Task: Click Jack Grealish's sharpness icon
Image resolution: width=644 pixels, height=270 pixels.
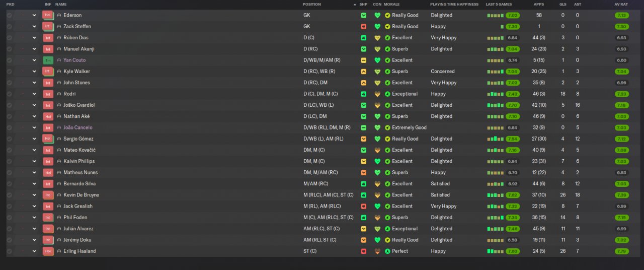Action: pos(364,206)
